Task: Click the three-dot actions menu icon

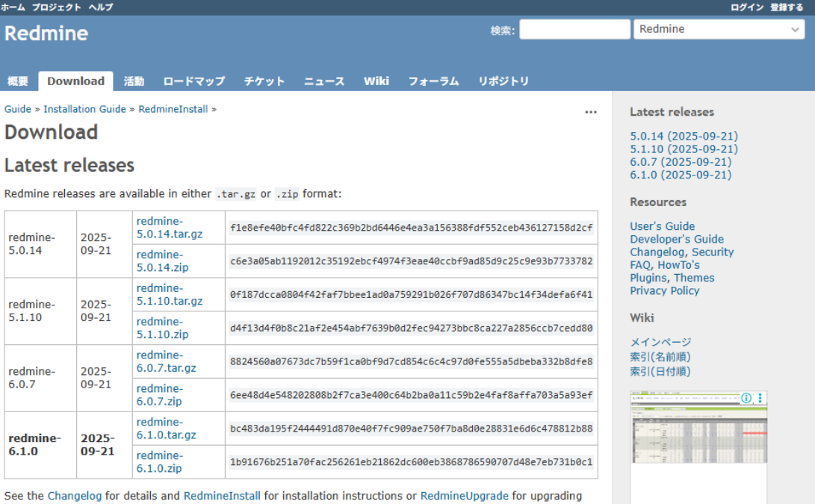Action: point(590,112)
